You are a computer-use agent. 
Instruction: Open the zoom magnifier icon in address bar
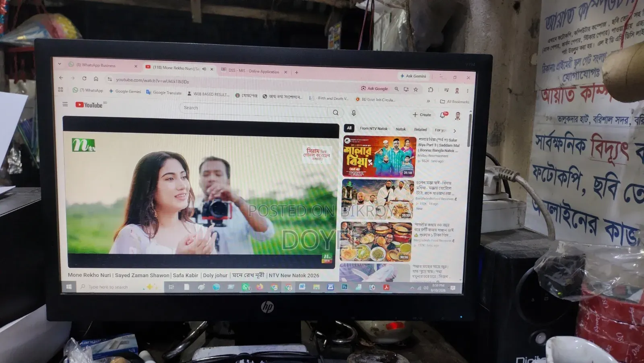[396, 89]
